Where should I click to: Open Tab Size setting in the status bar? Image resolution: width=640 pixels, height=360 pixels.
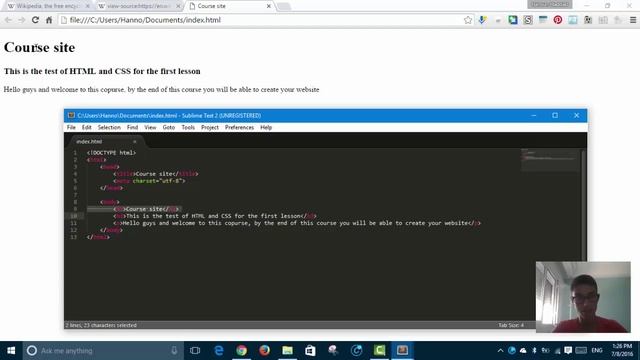(511, 325)
